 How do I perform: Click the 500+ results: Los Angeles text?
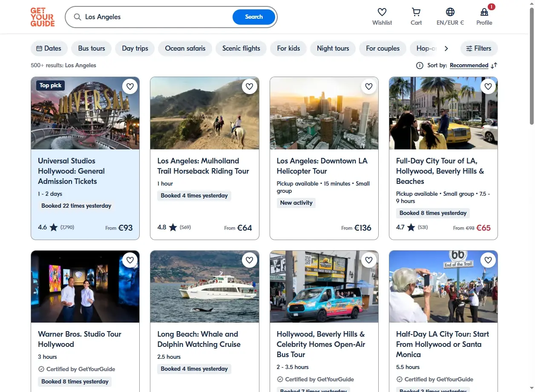tap(63, 66)
